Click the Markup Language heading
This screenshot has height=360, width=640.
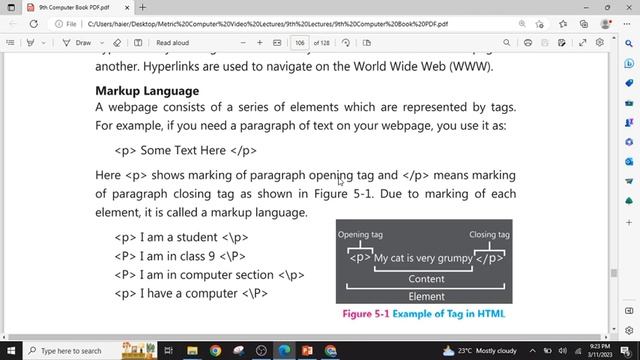[x=147, y=91]
